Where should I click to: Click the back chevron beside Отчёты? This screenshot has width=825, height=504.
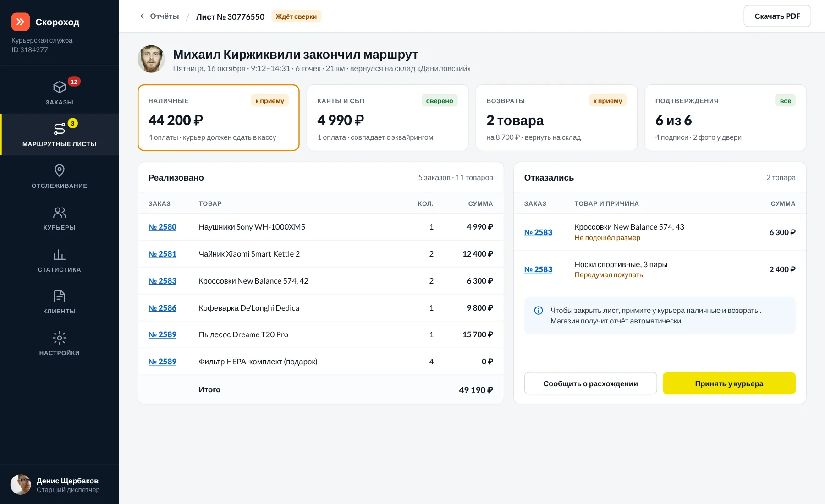[x=142, y=16]
